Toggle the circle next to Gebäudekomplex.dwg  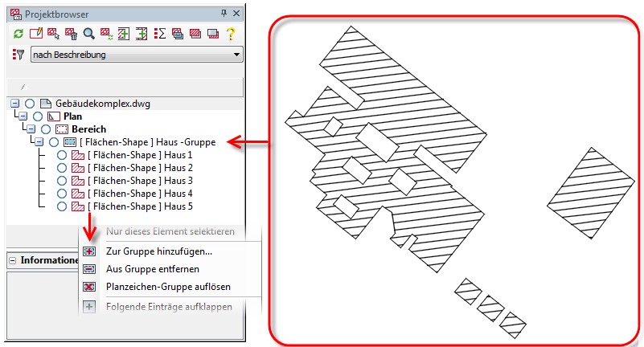(x=30, y=104)
